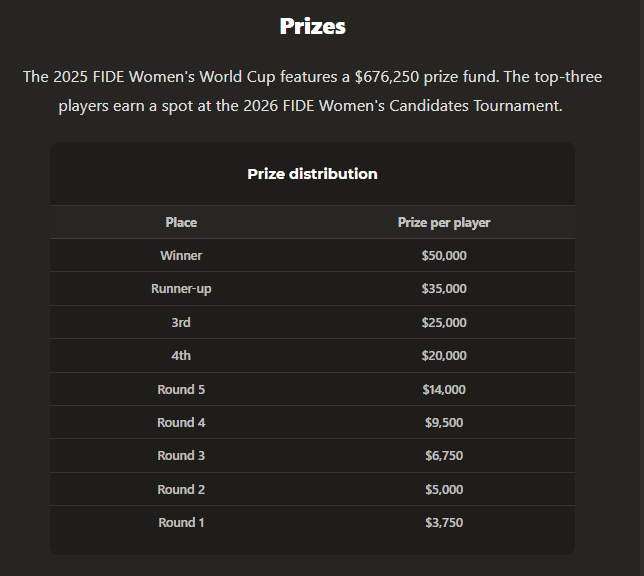Image resolution: width=644 pixels, height=576 pixels.
Task: Select the Round 1 row label
Action: [x=181, y=522]
